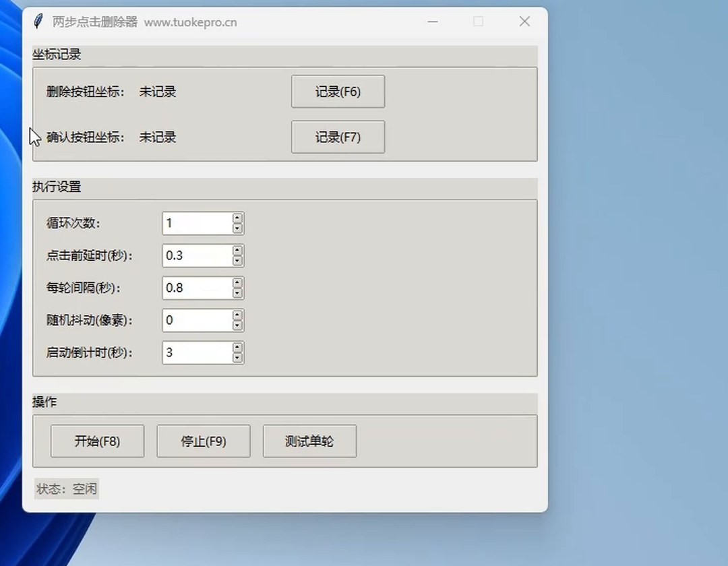Decrease 循环次数 with the down arrow
728x566 pixels.
coord(238,228)
